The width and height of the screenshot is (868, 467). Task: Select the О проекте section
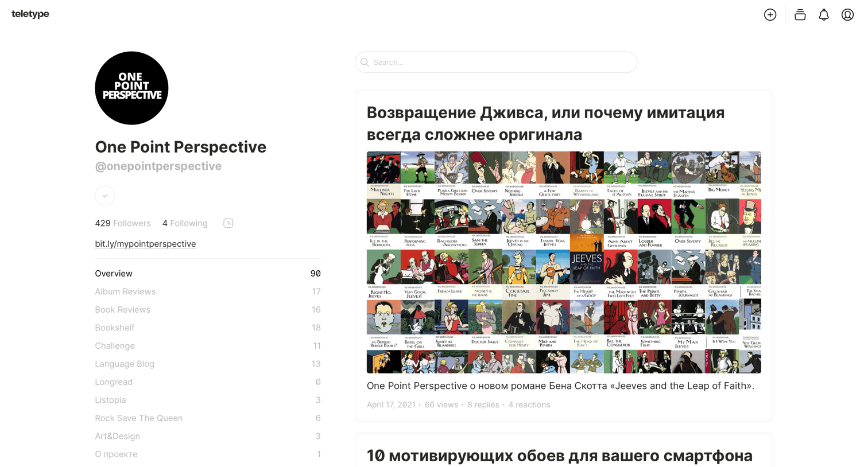[208, 454]
